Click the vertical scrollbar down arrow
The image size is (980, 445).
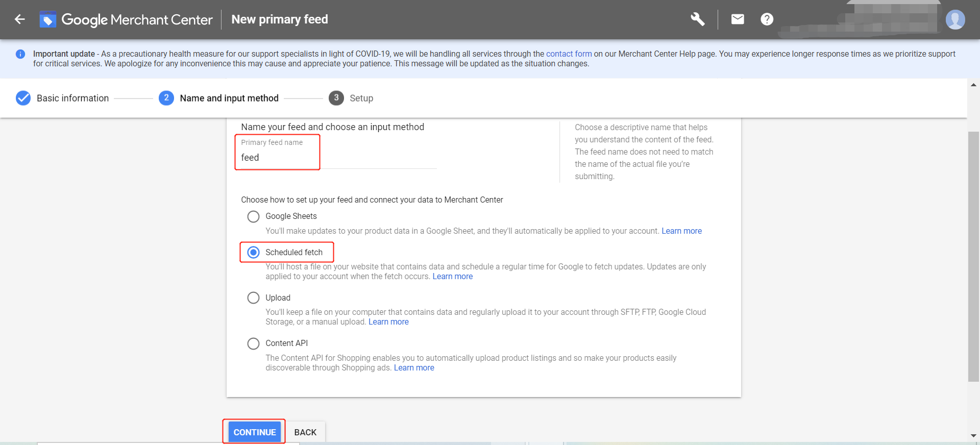[973, 436]
